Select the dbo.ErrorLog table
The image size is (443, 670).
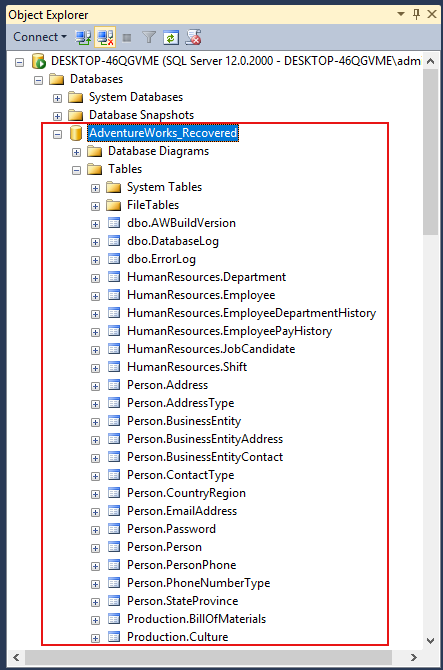pos(161,259)
